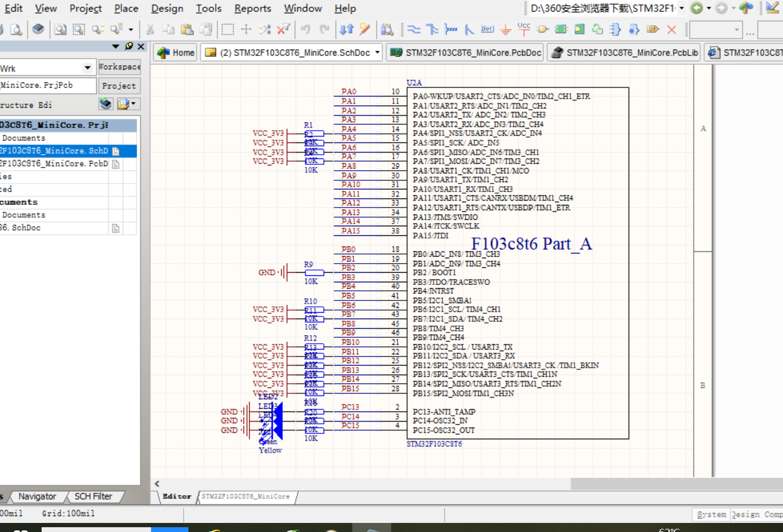Click the Paste clipboard icon
783x532 pixels.
(x=187, y=29)
